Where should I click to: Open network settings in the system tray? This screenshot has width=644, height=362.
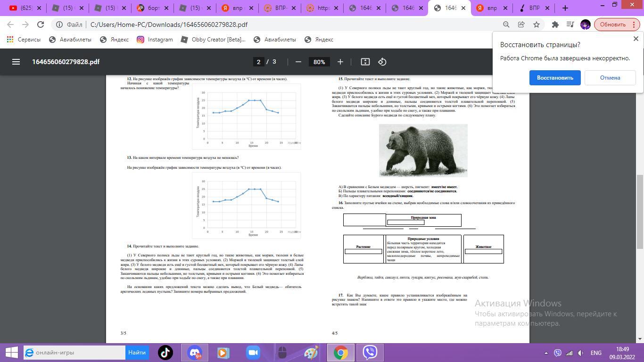(569, 353)
